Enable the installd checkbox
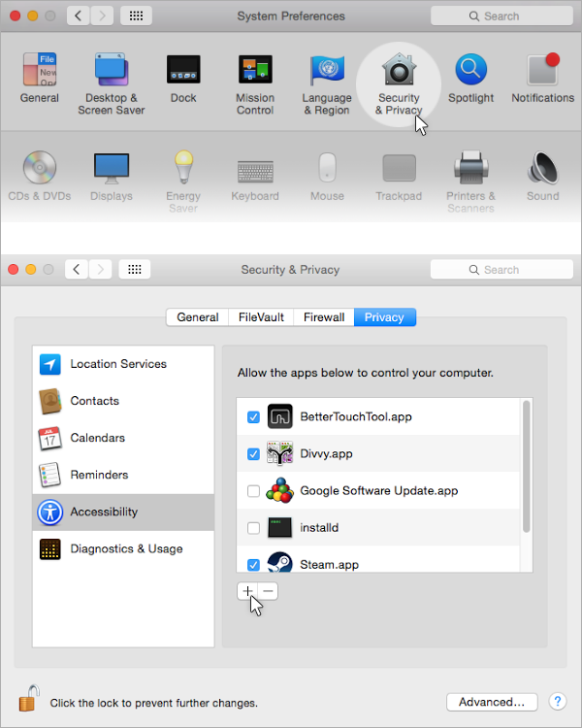The image size is (582, 728). tap(253, 528)
